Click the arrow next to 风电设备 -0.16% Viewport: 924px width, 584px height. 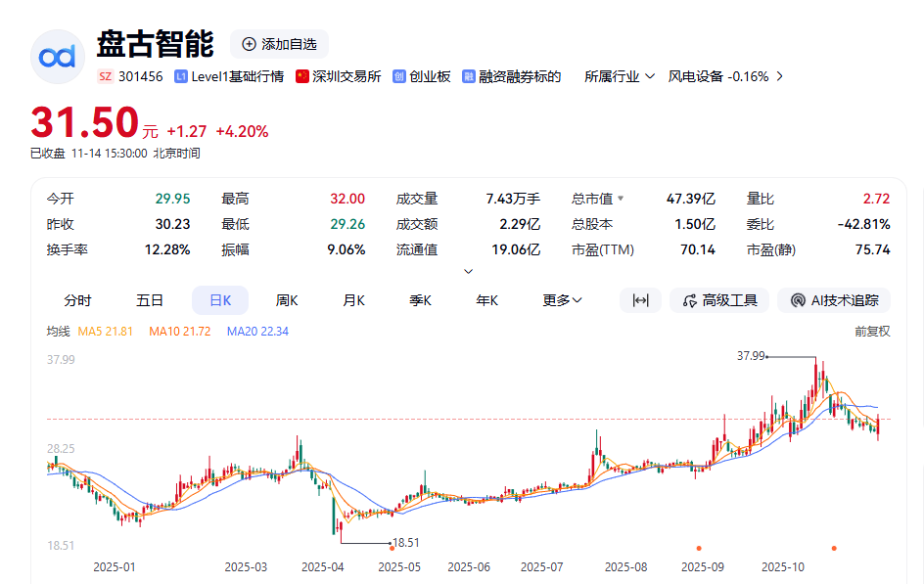[779, 76]
